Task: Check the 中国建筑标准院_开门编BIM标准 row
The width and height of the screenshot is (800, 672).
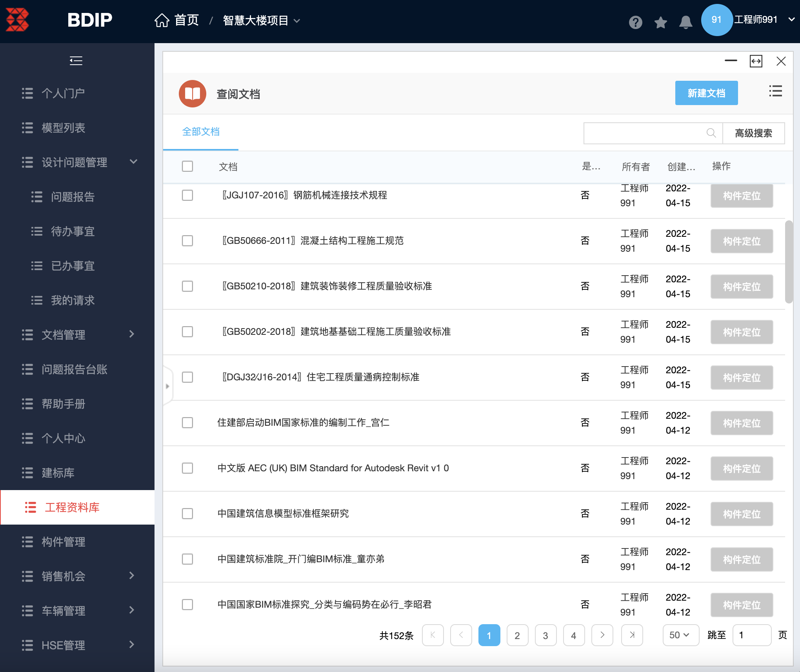Action: (187, 559)
